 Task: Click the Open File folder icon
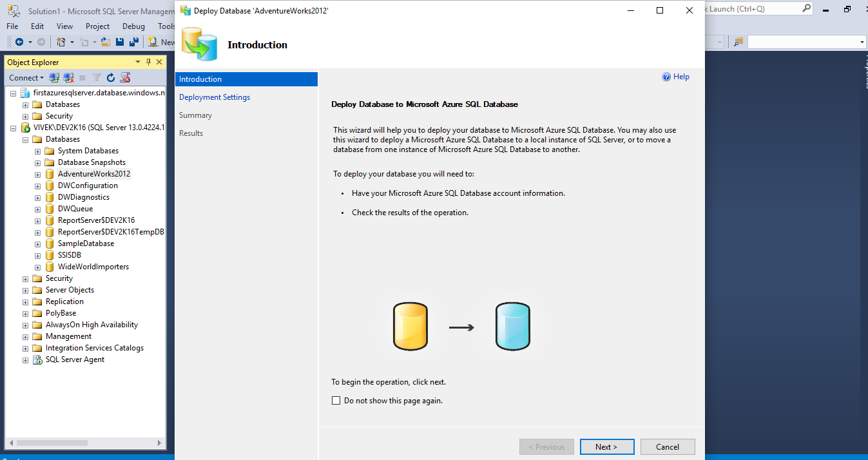(x=106, y=42)
